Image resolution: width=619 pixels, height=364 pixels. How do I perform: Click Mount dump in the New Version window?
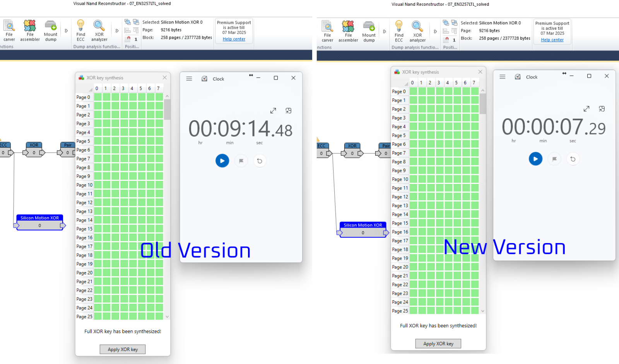(x=369, y=31)
